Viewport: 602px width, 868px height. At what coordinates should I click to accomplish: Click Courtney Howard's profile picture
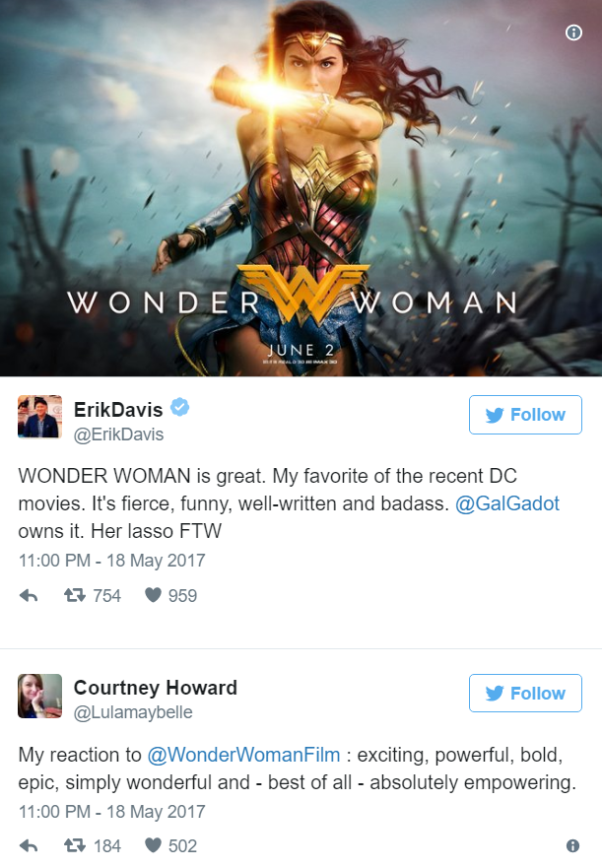(x=39, y=696)
